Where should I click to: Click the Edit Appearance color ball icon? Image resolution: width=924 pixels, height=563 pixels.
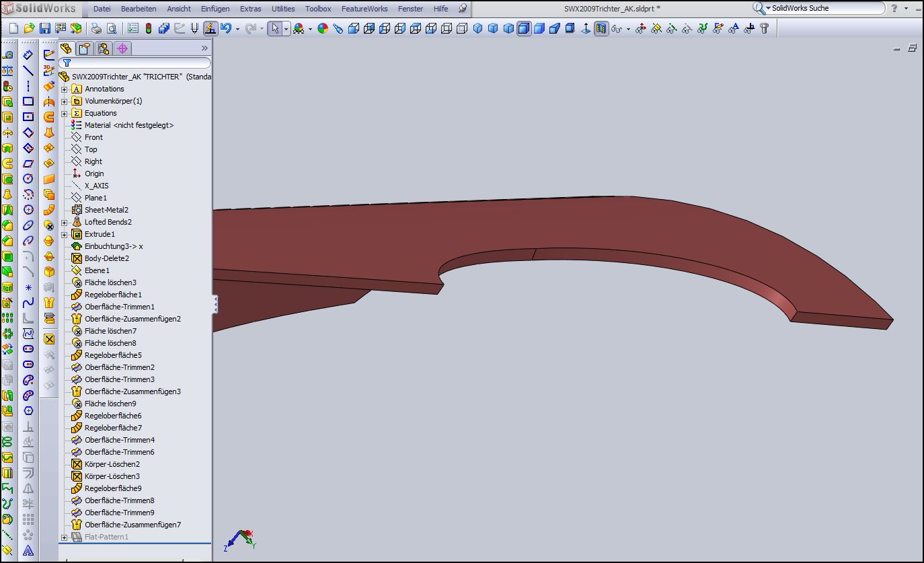[x=323, y=29]
